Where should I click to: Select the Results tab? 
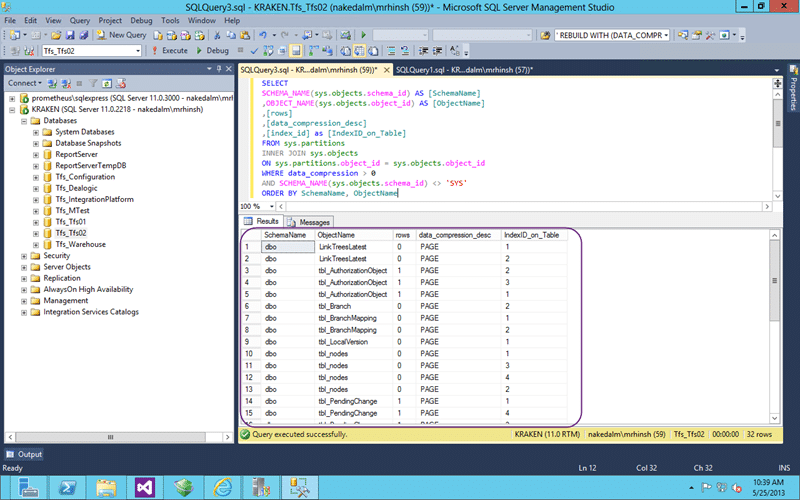click(x=262, y=221)
